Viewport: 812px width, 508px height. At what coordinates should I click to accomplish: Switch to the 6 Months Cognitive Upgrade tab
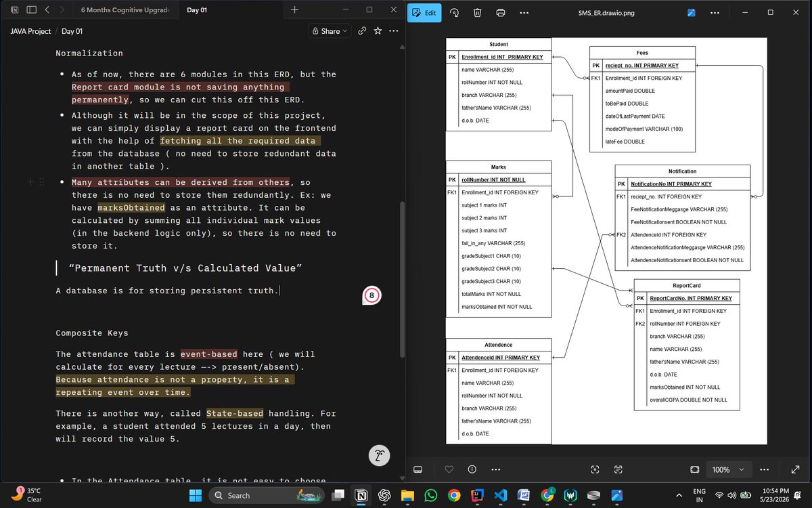[125, 10]
